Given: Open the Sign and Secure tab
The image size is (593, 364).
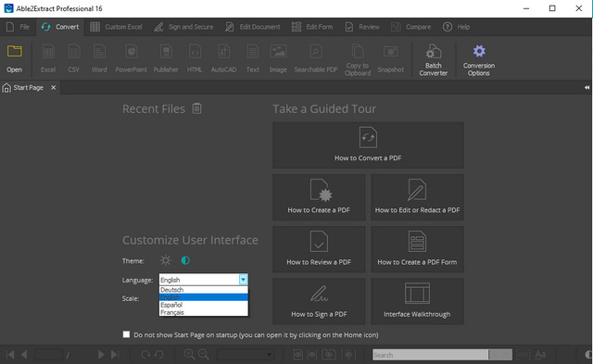Looking at the screenshot, I should pyautogui.click(x=183, y=27).
